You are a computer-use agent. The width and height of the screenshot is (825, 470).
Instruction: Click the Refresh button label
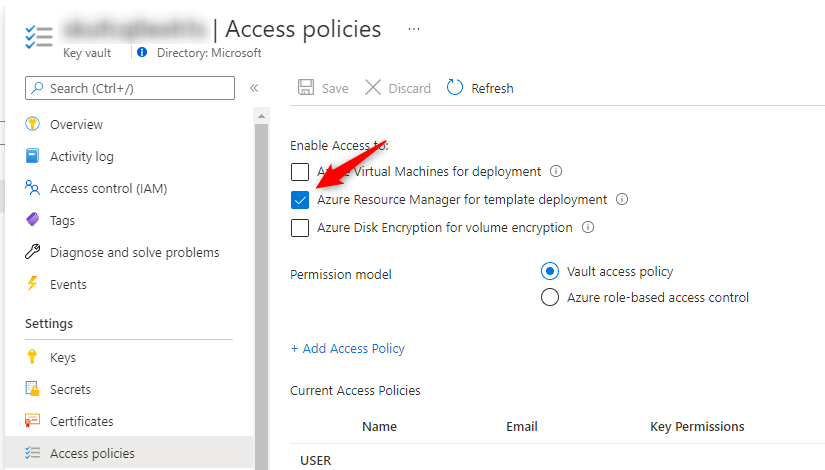pos(492,88)
